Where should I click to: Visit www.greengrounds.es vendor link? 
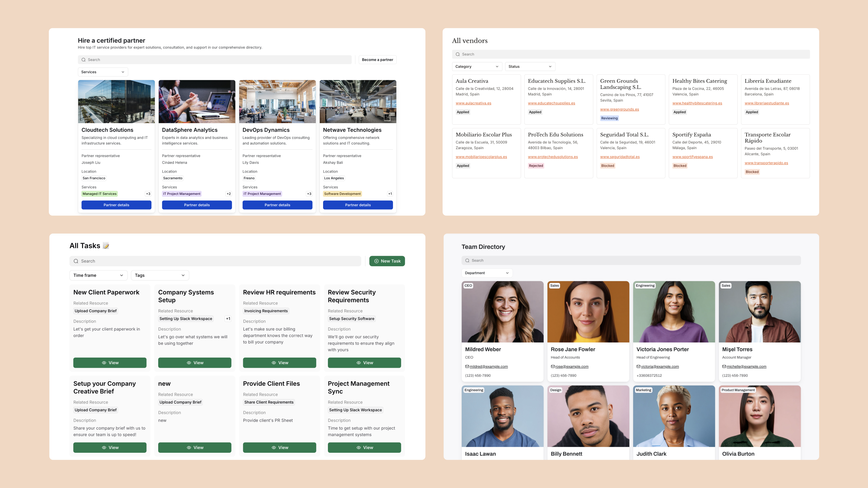coord(619,109)
